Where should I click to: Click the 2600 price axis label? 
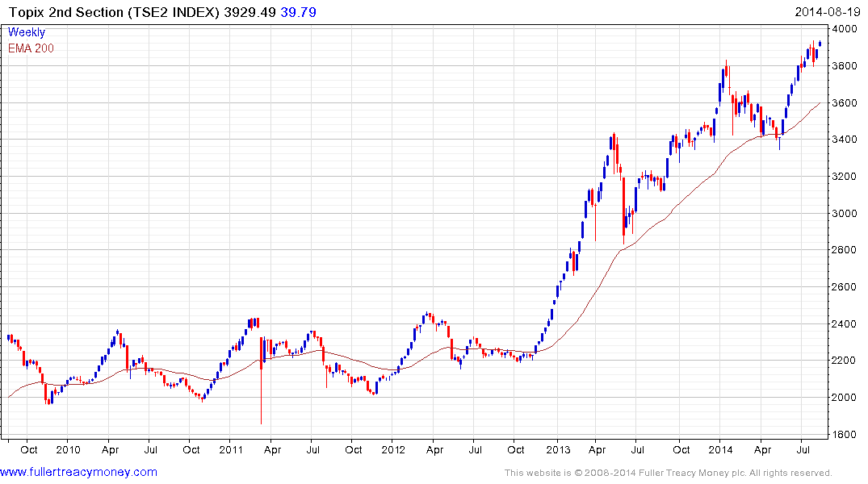[x=845, y=287]
